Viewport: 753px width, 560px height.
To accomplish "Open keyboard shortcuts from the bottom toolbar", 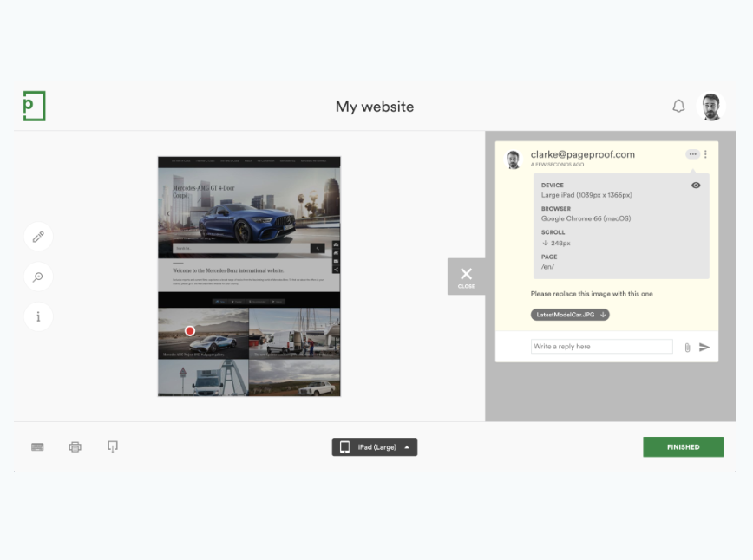I will pos(37,446).
